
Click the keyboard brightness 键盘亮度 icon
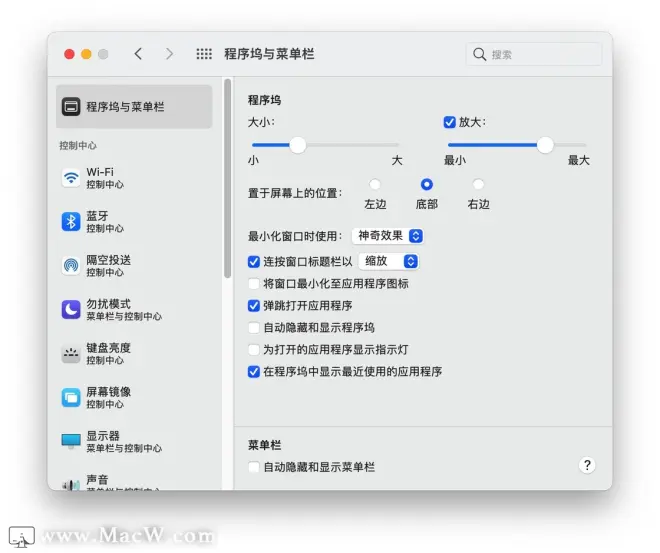[x=71, y=354]
